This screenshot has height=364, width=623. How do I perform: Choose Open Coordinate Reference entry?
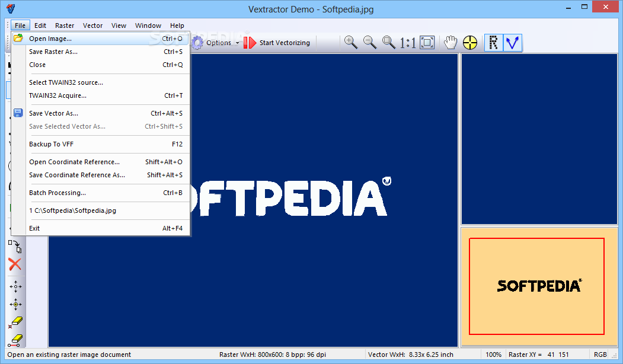(101, 162)
